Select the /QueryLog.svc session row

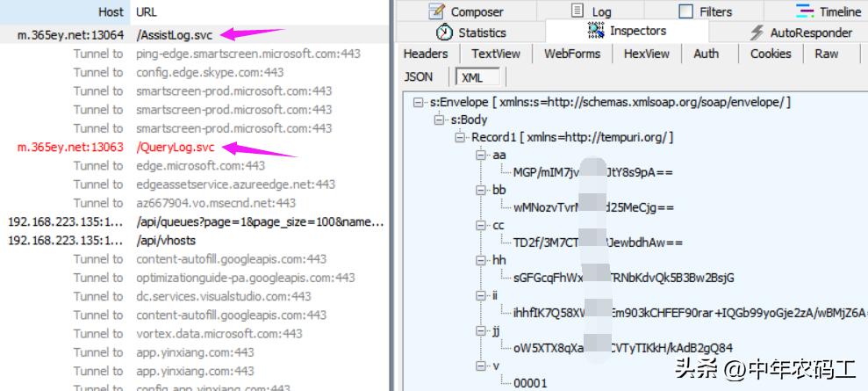pyautogui.click(x=194, y=148)
